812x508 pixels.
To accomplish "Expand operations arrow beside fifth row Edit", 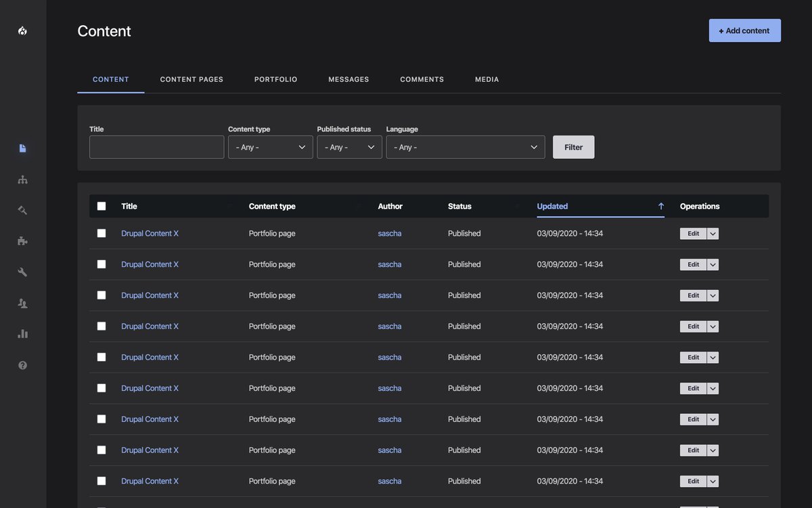I will click(x=713, y=358).
